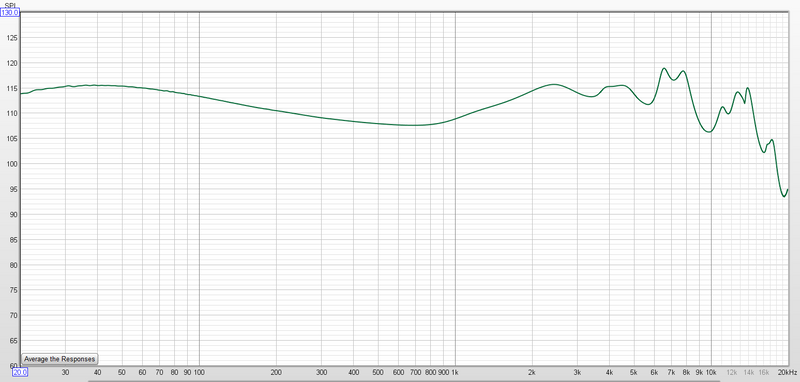
Task: Click the 2k frequency axis label
Action: (x=533, y=372)
